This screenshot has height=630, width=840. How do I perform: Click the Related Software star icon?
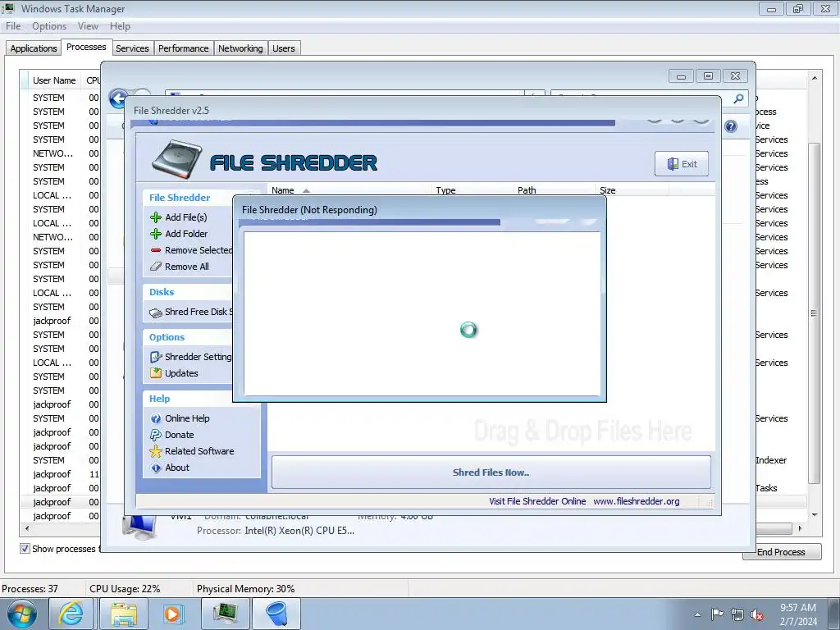click(x=155, y=451)
